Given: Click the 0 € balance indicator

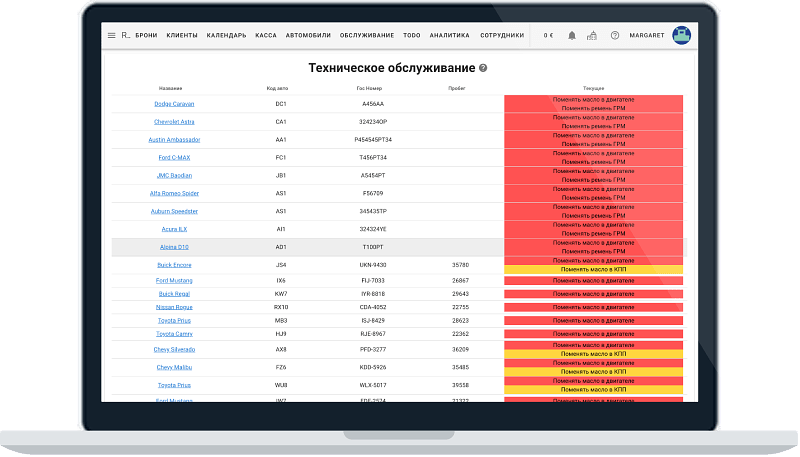Looking at the screenshot, I should 548,35.
